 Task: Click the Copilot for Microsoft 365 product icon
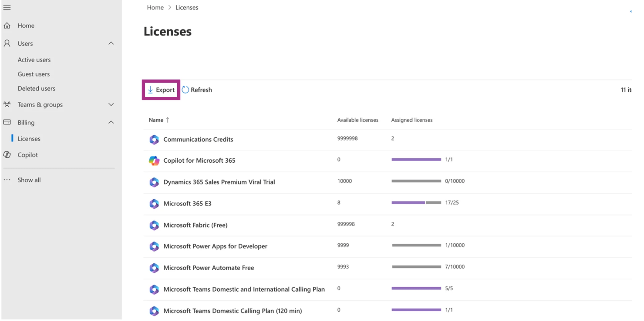[x=154, y=160]
